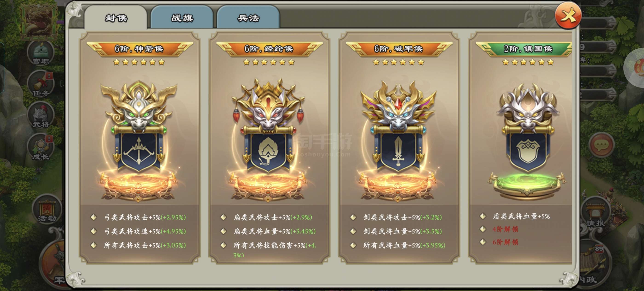Open the 武将 helmet icon
The width and height of the screenshot is (644, 291).
pyautogui.click(x=40, y=116)
